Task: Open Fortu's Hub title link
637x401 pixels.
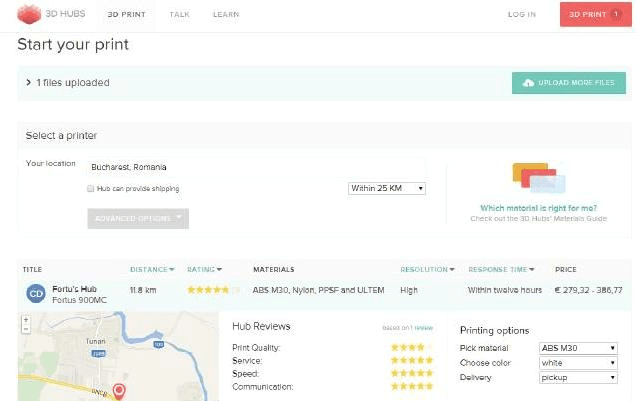Action: click(x=74, y=289)
